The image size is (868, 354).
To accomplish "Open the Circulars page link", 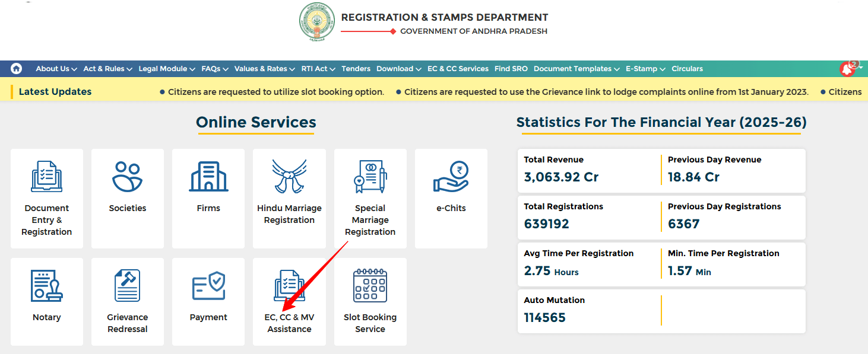I will [x=687, y=68].
